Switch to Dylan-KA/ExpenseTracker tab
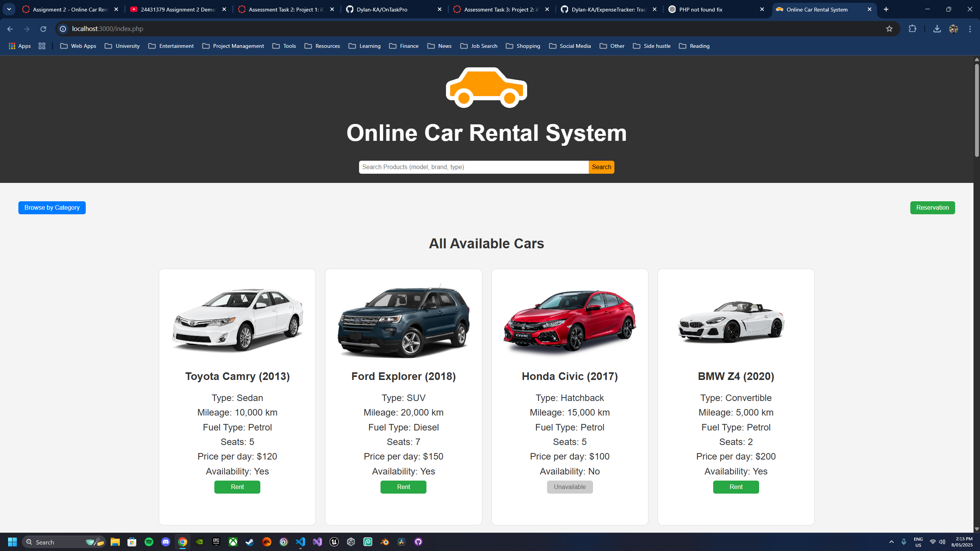This screenshot has width=980, height=551. pyautogui.click(x=609, y=9)
